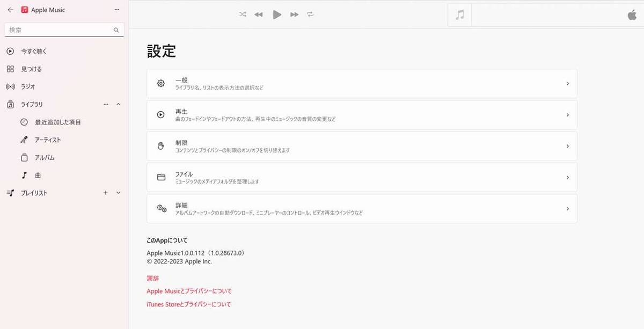Screen dimensions: 644x329
Task: Open iTunes Storeとプライバシーについて link
Action: pos(189,304)
